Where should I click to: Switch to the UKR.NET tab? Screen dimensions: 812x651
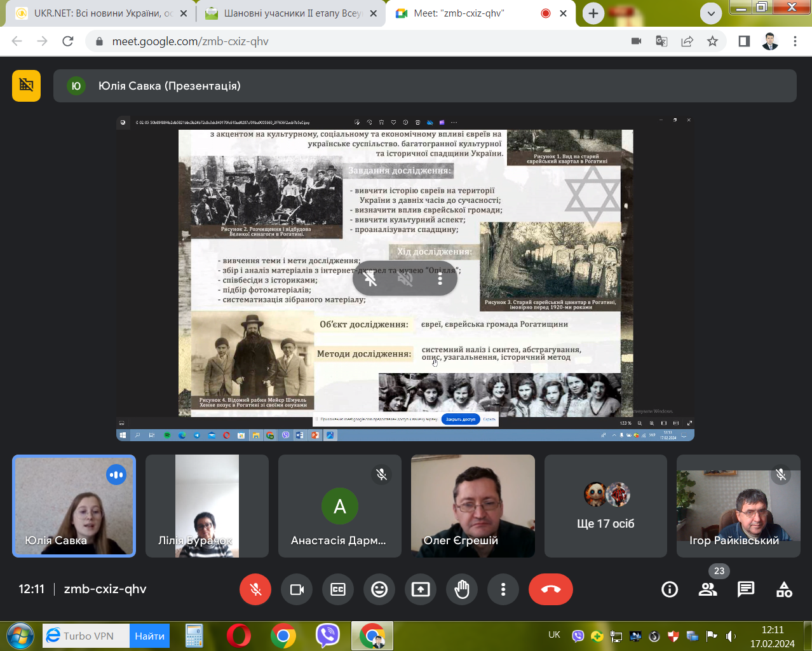pos(102,13)
